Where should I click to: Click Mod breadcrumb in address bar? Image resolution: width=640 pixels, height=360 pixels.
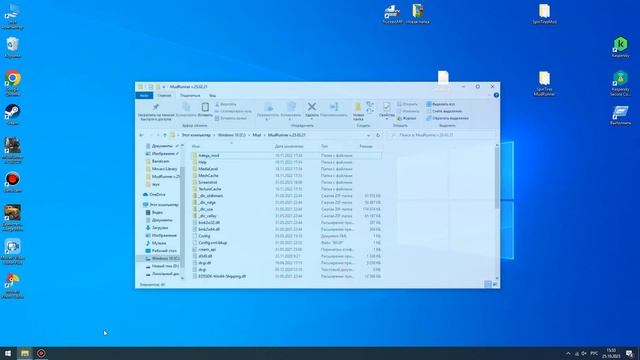[x=256, y=135]
